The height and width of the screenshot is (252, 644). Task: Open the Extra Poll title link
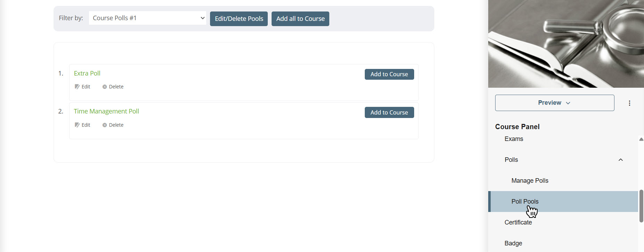(87, 73)
